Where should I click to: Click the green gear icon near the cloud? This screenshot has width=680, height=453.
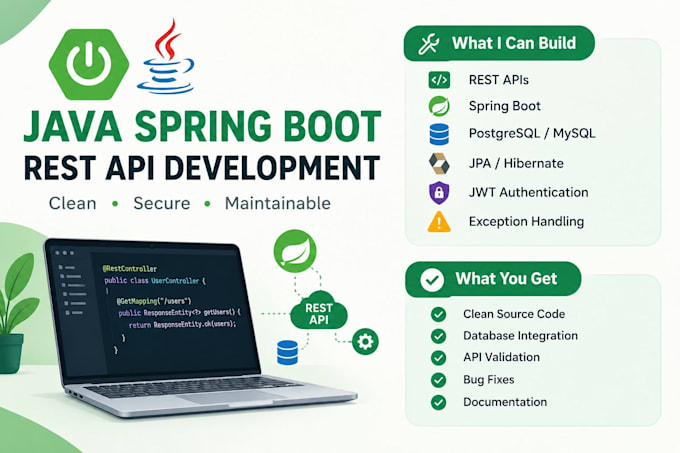(x=365, y=342)
